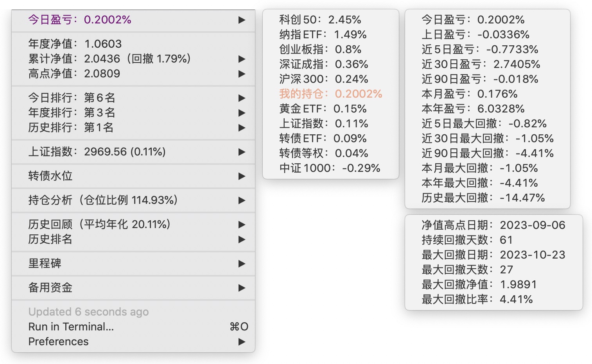Click the Preferences menu entry

tap(59, 341)
